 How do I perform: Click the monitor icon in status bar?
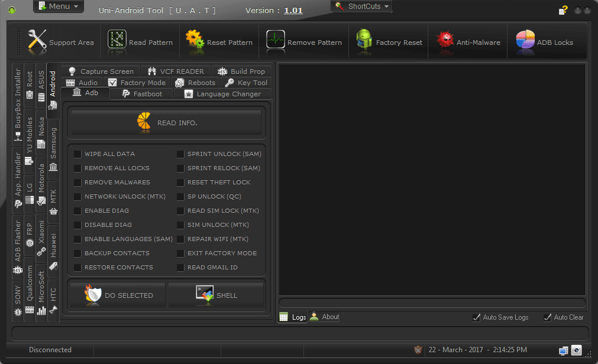click(563, 350)
